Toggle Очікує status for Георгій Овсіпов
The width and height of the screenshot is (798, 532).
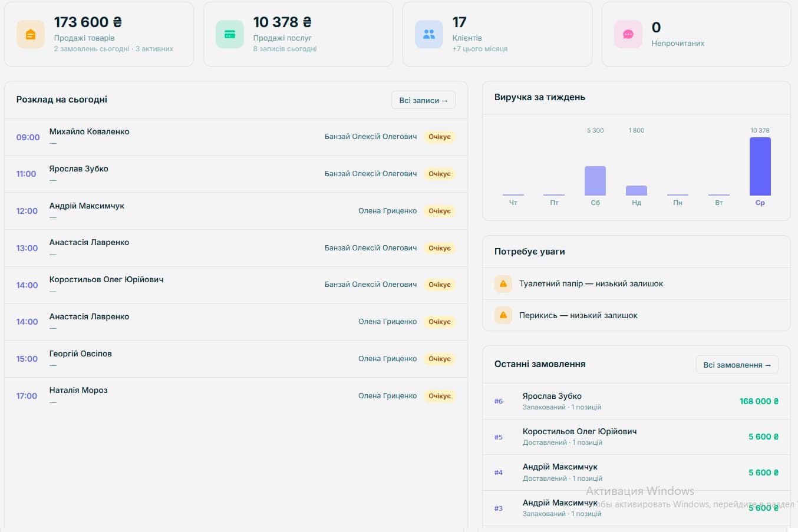440,358
